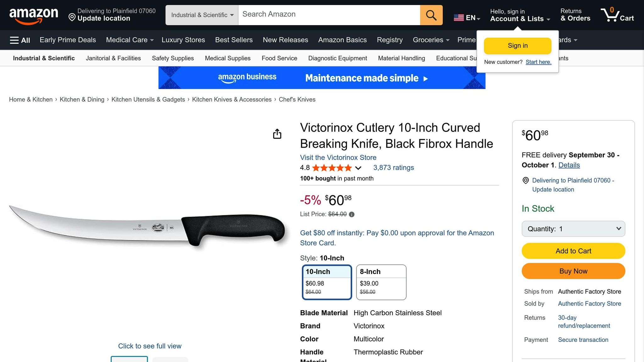
Task: Select the 8-Inch style option
Action: (381, 282)
